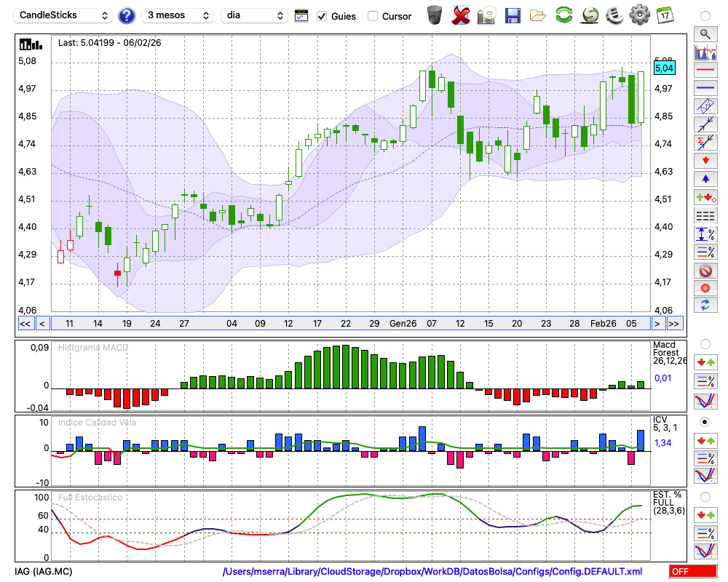Image resolution: width=728 pixels, height=582 pixels.
Task: Uncheck the Guies checkbox
Action: (x=321, y=16)
